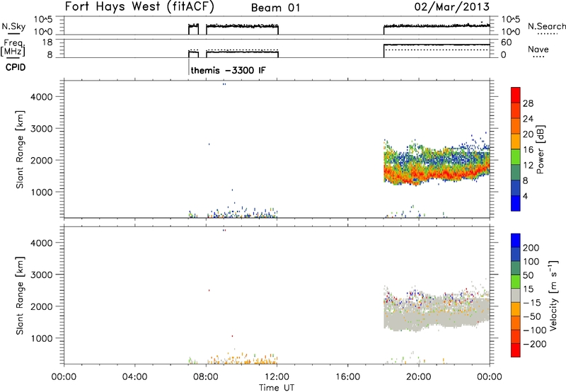Viewport: 566px width, 392px height.
Task: Click the top blue segment of Velocity colorbar
Action: pyautogui.click(x=516, y=241)
